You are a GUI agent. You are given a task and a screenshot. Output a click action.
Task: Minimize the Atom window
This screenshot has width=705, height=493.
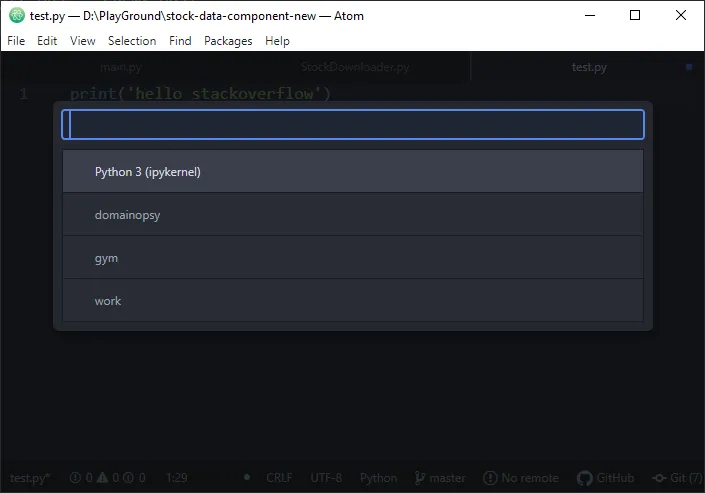coord(590,15)
